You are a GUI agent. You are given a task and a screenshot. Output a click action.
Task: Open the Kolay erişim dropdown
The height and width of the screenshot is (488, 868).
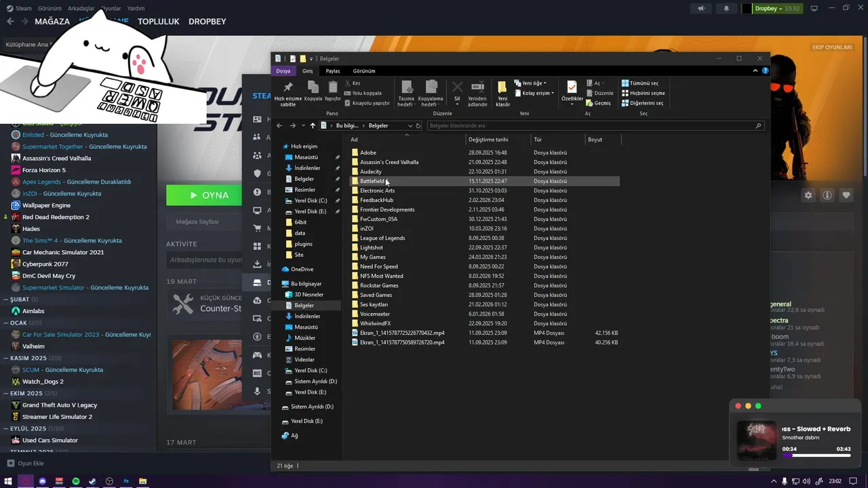[534, 93]
